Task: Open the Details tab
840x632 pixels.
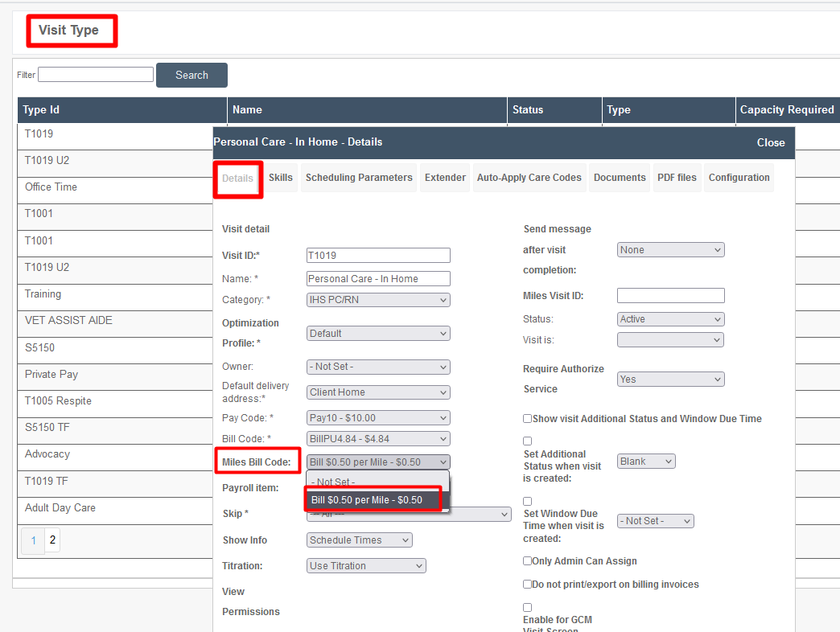Action: 237,179
